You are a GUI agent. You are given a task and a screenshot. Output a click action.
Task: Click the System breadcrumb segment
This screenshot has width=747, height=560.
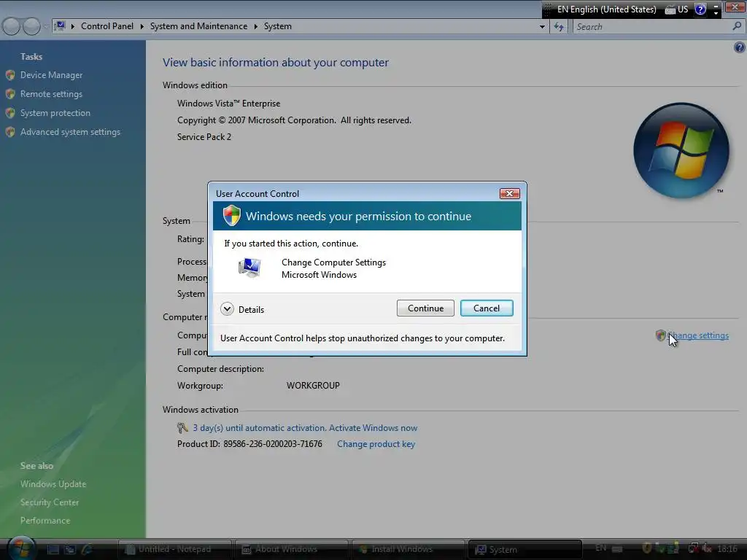(278, 26)
